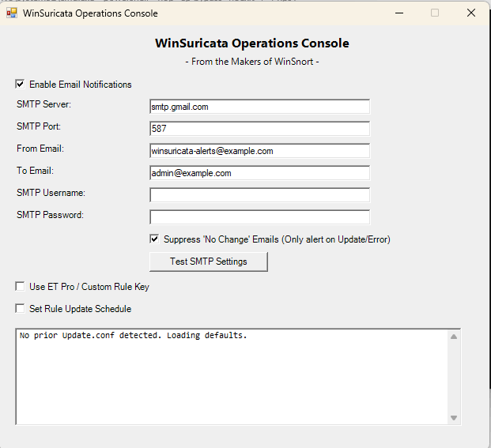Click the log scrollbar up arrow
491x448 pixels.
click(x=454, y=337)
